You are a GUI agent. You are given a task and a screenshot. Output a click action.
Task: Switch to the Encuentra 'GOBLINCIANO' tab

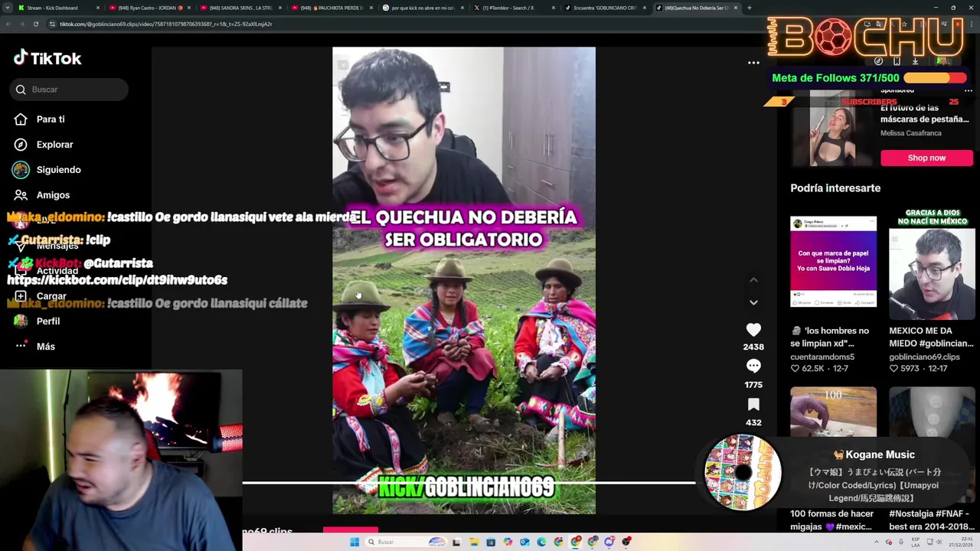coord(606,8)
